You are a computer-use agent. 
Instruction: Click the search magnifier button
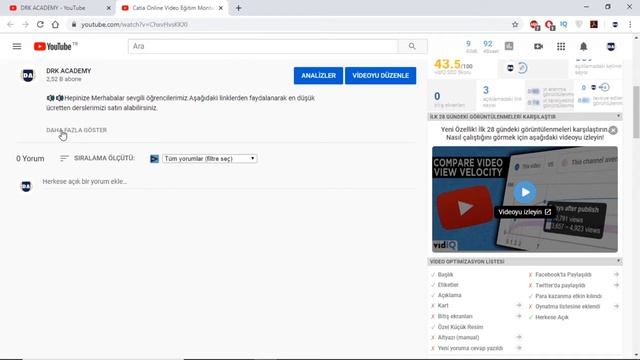tap(412, 47)
